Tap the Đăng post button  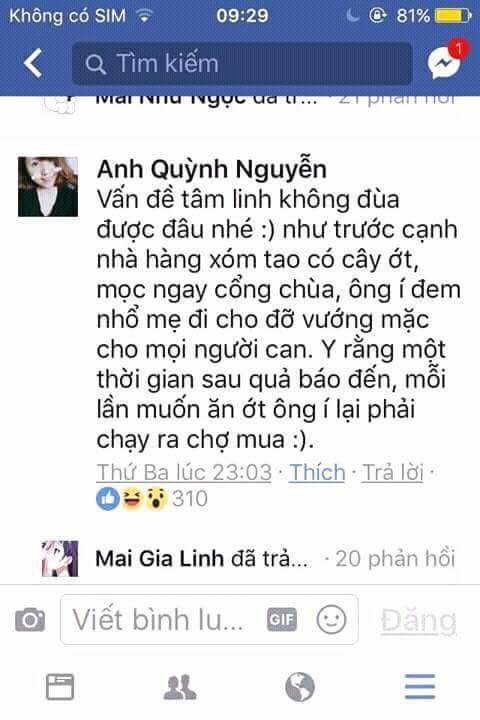[x=418, y=620]
